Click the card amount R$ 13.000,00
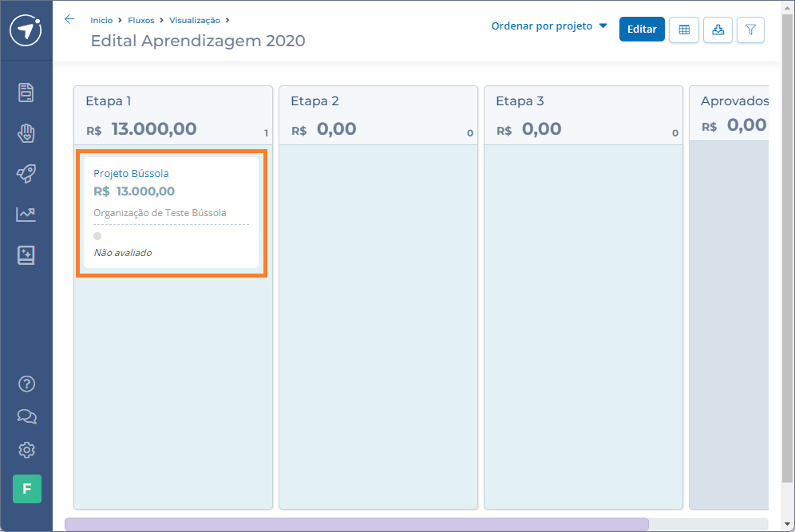795x532 pixels. [x=134, y=191]
